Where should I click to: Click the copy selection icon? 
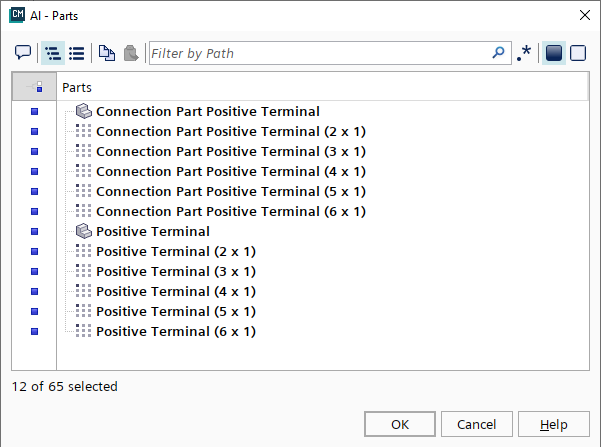pos(106,53)
